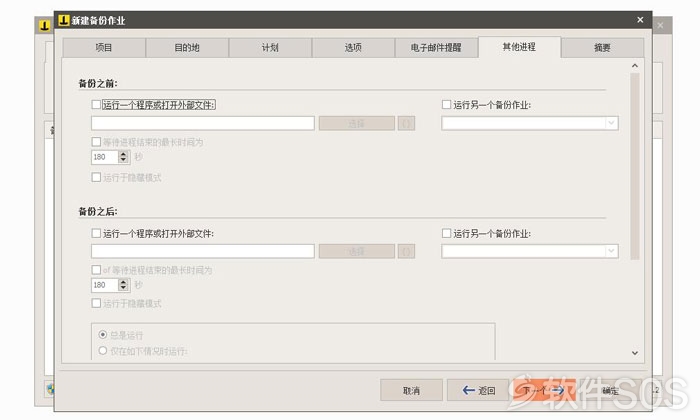
Task: Enable 运行一个程序或打开外部文件 under 备份之后
Action: [96, 233]
